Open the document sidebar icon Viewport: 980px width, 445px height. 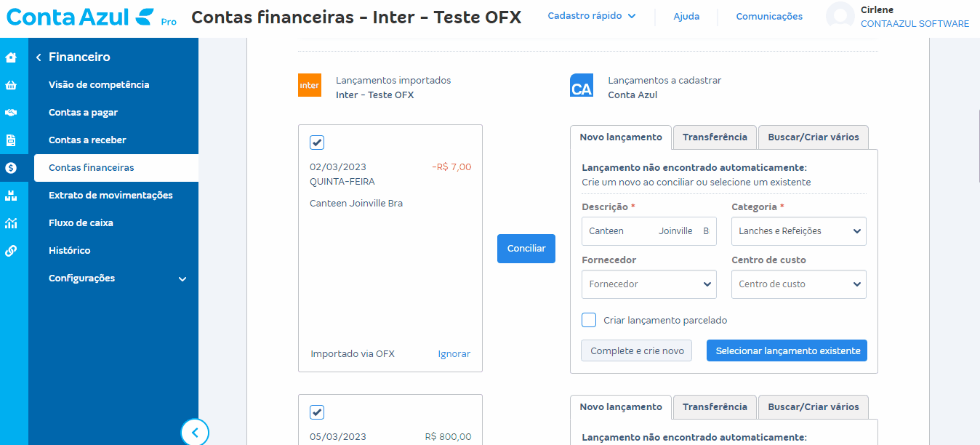pyautogui.click(x=11, y=140)
